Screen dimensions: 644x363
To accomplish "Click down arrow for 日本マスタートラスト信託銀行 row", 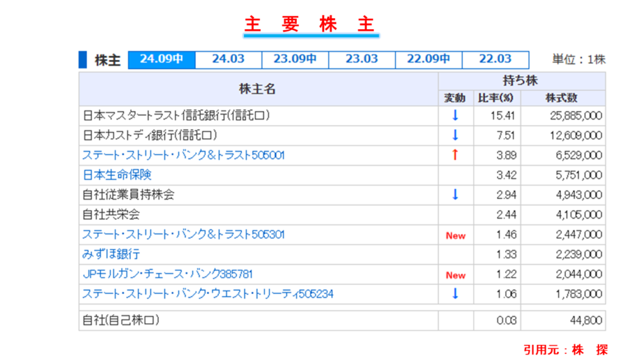I will pos(455,115).
